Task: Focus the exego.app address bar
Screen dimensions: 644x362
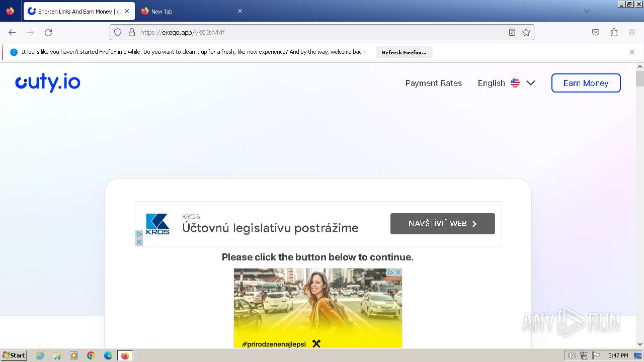Action: [x=322, y=32]
